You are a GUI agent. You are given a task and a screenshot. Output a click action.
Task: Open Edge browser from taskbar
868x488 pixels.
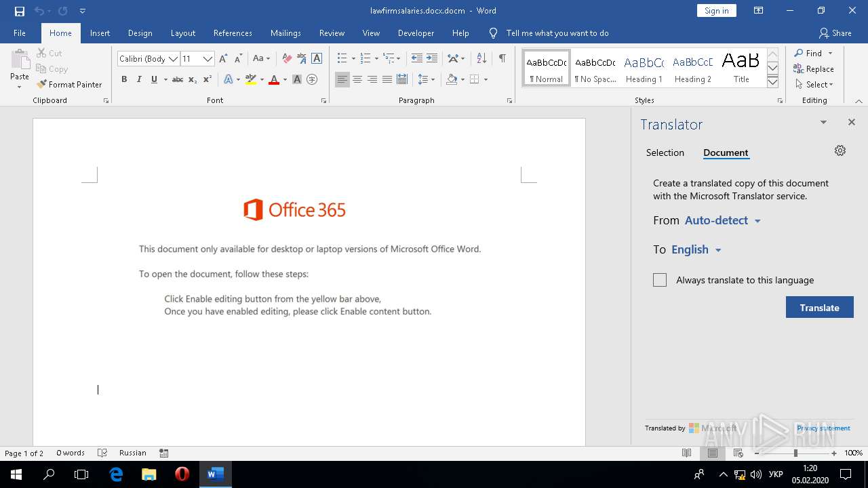pos(116,474)
